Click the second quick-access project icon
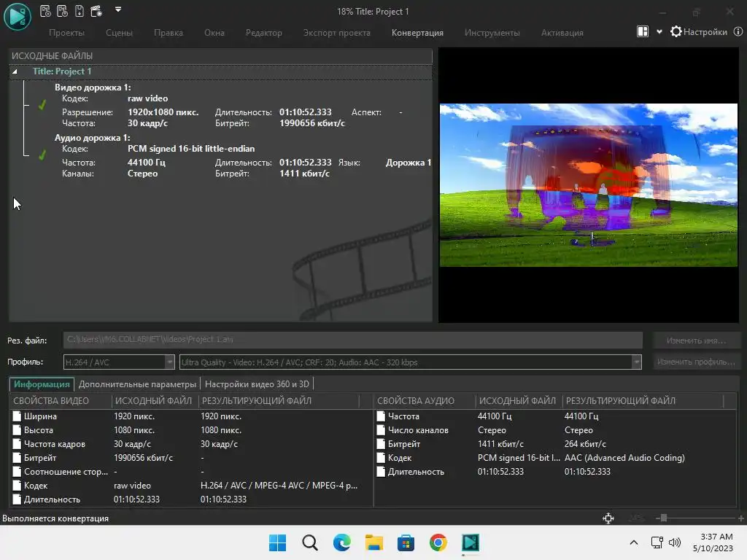 coord(63,10)
